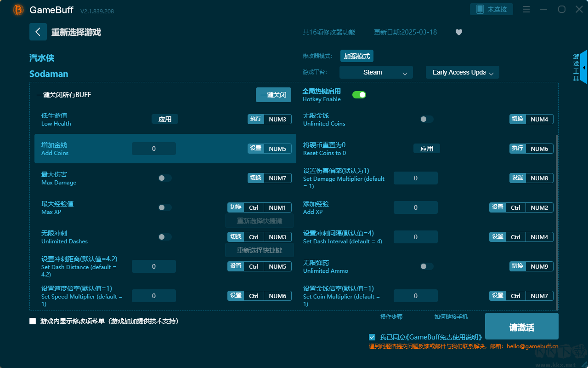Open the Early Access Update version dropdown
The width and height of the screenshot is (588, 368).
pos(463,72)
